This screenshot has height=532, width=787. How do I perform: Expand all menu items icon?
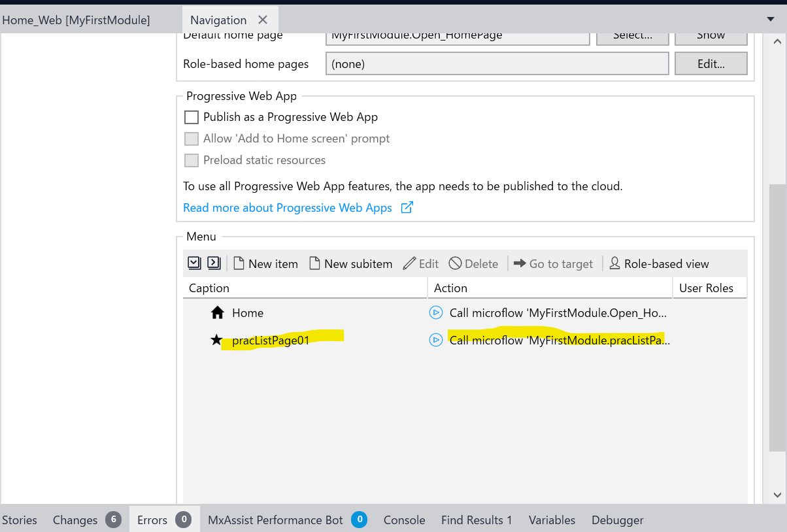pos(194,263)
